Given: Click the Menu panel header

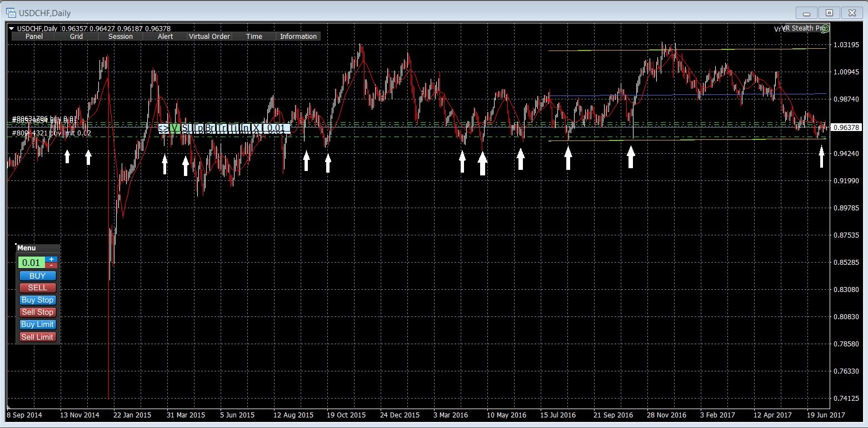Looking at the screenshot, I should click(37, 248).
